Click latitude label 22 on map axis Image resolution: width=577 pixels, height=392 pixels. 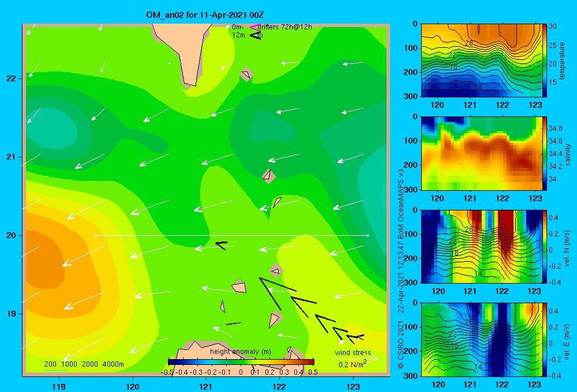point(11,78)
